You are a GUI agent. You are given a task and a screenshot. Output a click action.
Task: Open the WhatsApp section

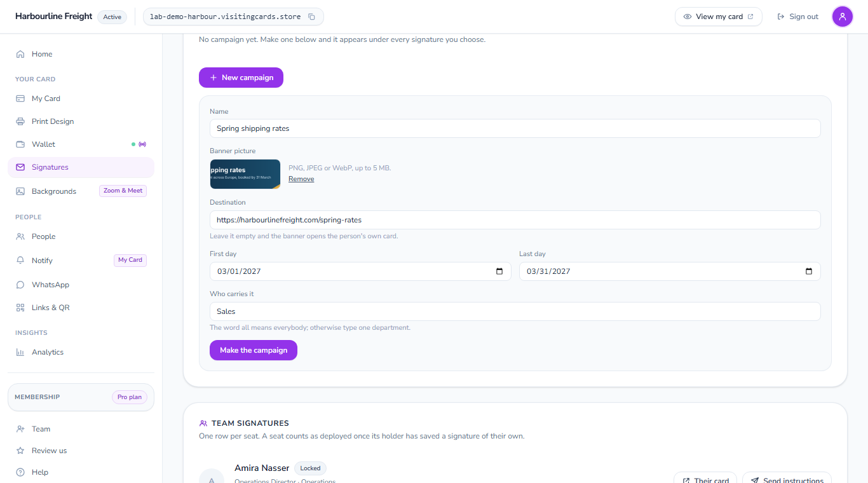point(81,285)
